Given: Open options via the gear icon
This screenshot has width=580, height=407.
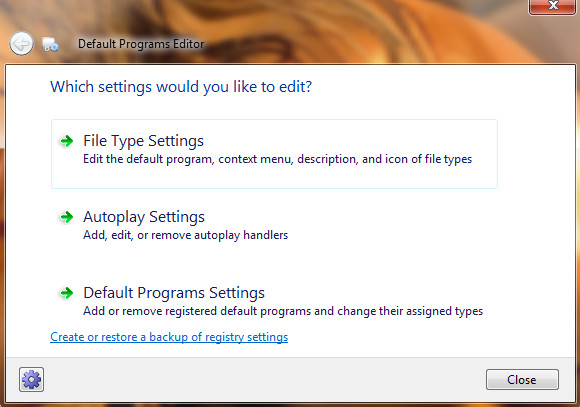Looking at the screenshot, I should (x=31, y=380).
